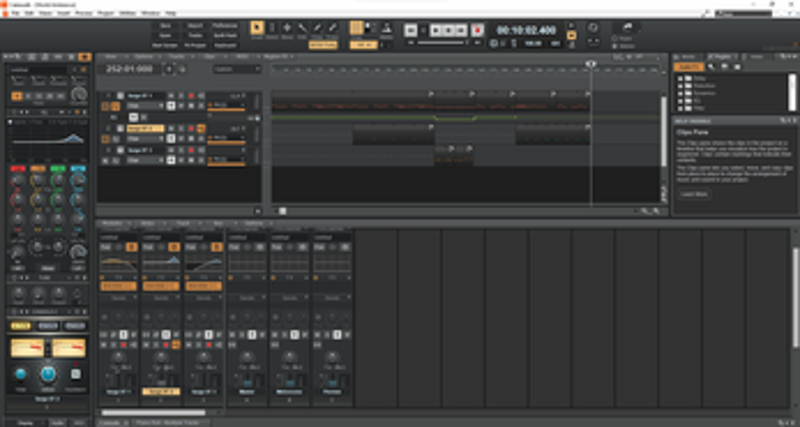Open the Region FX dropdown
Viewport: 800px width, 427px height.
tap(277, 56)
